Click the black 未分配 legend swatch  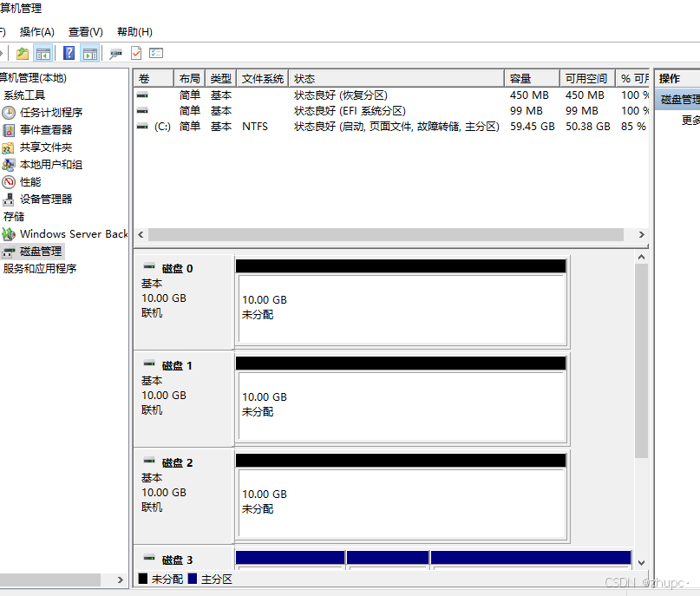coord(143,579)
